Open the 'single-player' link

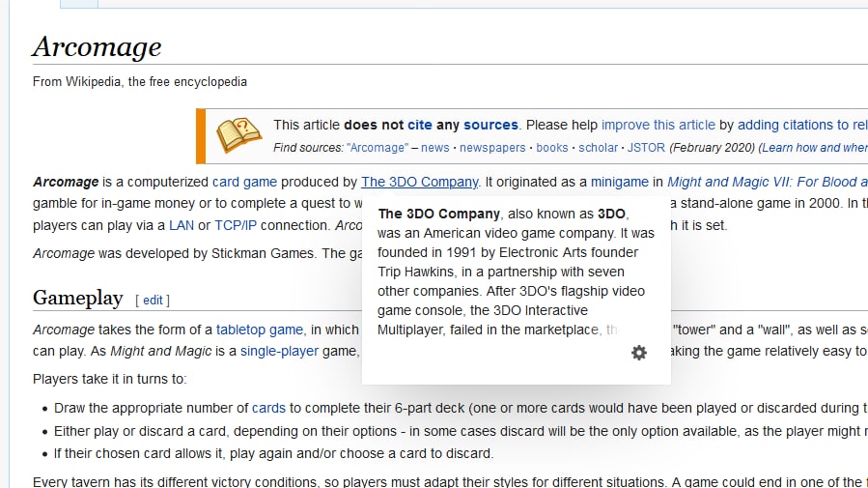(280, 351)
